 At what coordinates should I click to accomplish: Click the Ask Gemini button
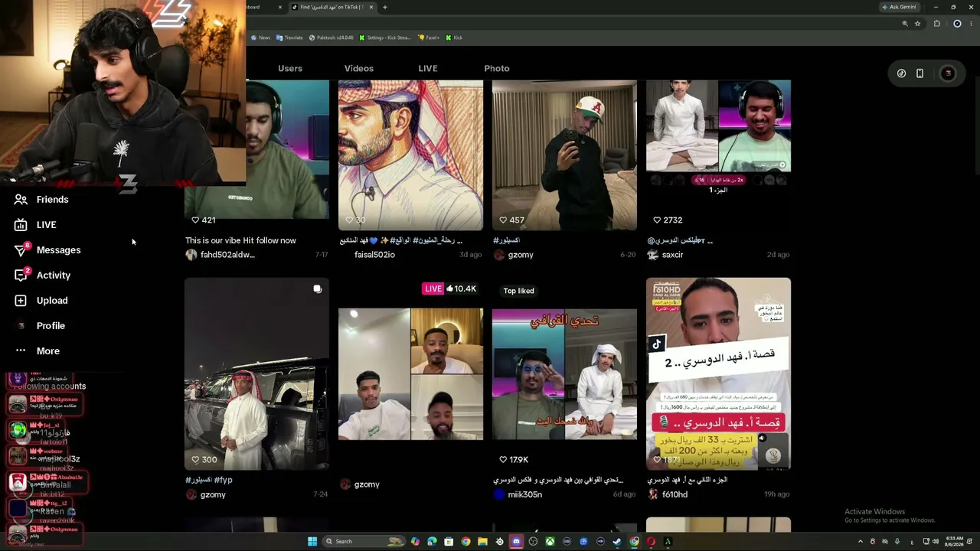(900, 7)
